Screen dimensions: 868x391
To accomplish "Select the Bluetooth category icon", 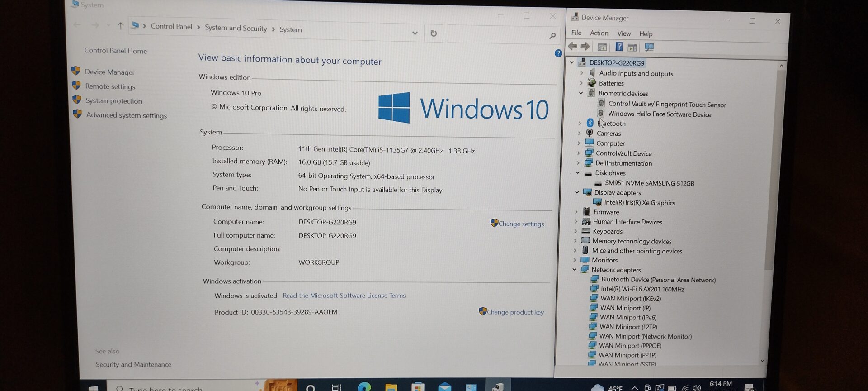I will (590, 123).
